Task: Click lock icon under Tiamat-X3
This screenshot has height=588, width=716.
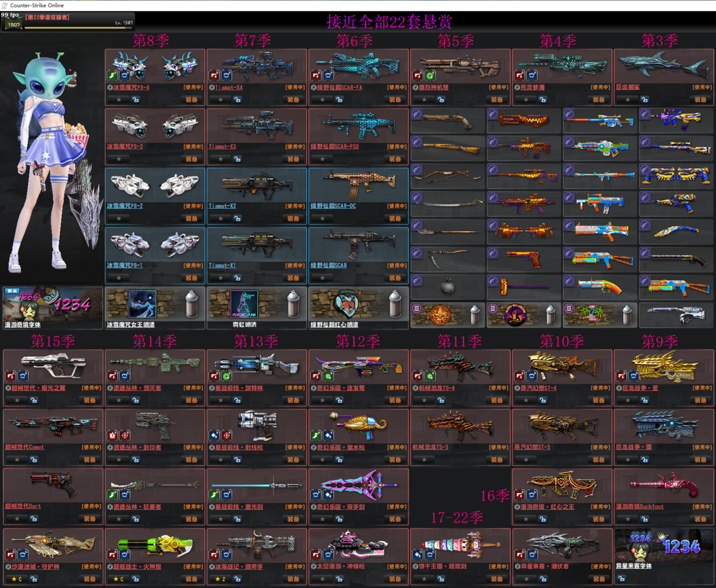Action: click(237, 159)
